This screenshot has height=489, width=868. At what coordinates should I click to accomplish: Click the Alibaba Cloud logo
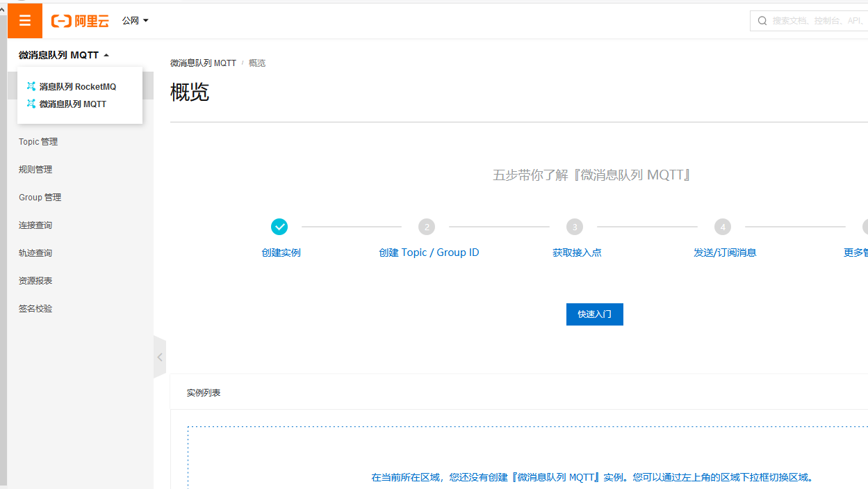tap(80, 21)
